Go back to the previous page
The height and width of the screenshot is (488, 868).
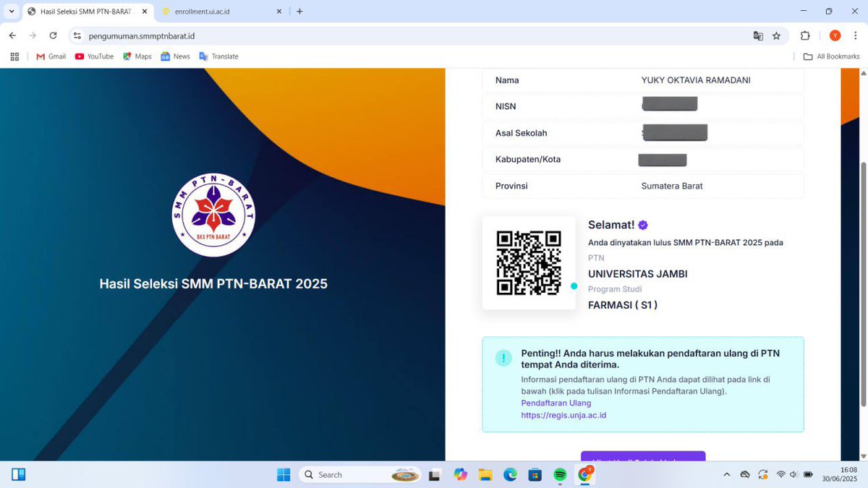click(12, 35)
